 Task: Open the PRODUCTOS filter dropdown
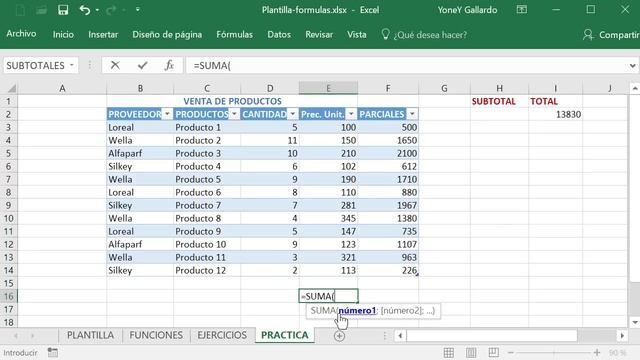pos(234,114)
